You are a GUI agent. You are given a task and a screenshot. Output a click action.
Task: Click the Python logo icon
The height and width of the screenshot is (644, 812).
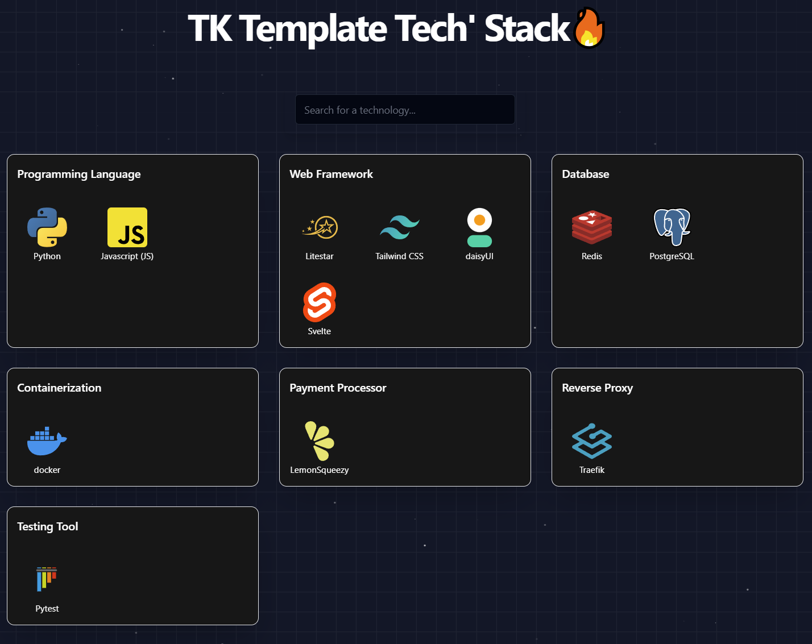(x=47, y=227)
